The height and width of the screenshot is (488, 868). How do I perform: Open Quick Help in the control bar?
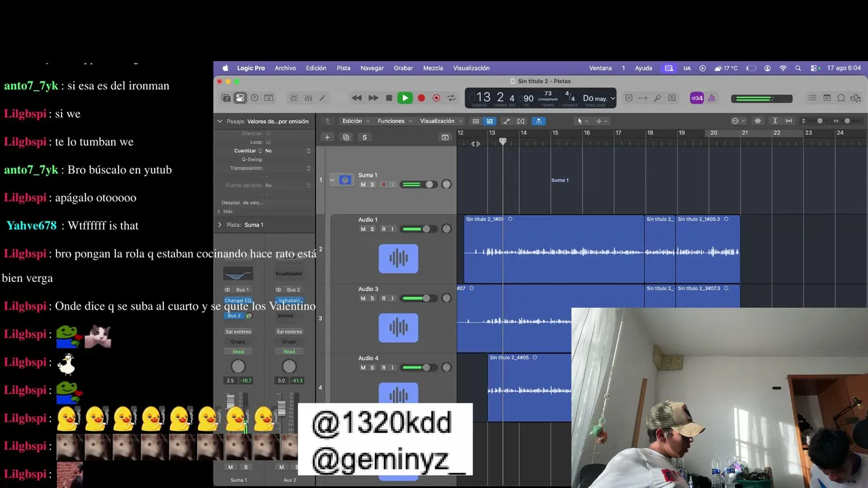click(254, 98)
